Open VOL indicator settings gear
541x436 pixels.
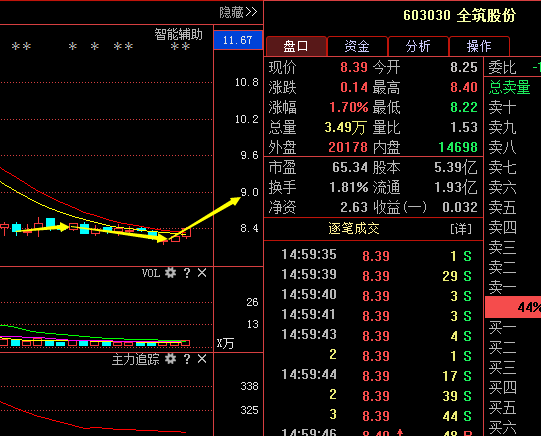[x=170, y=273]
